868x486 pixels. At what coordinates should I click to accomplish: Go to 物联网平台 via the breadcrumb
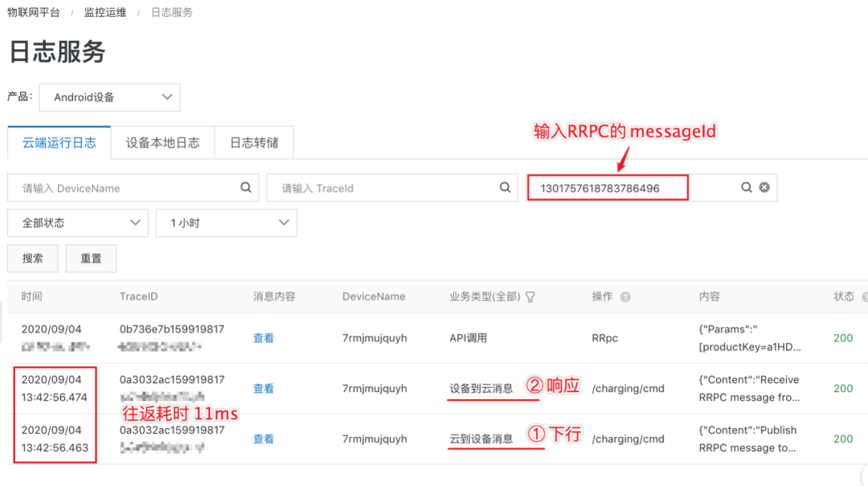(x=33, y=12)
